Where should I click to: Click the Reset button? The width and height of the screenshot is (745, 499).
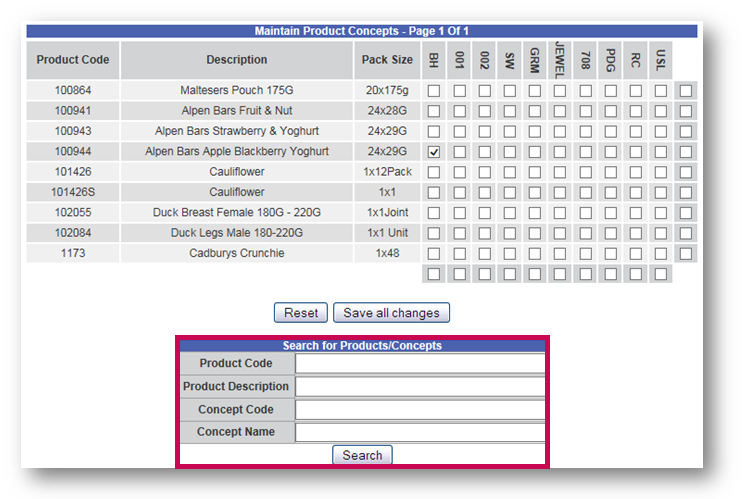pos(301,313)
